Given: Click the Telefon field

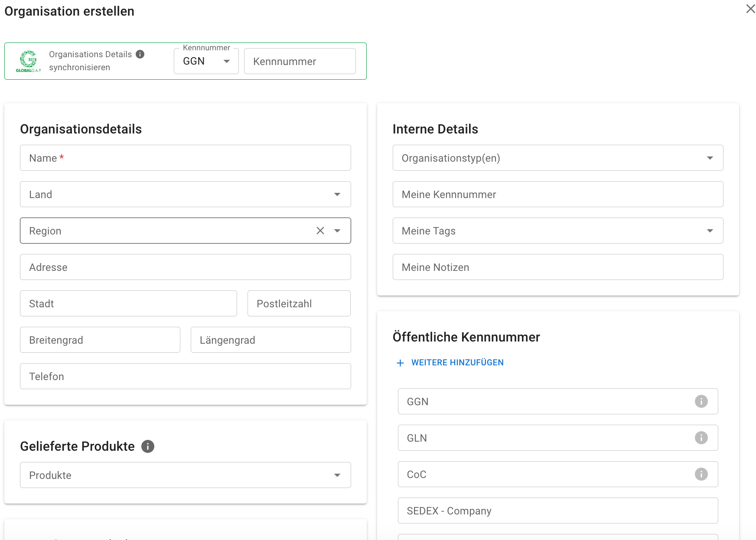Looking at the screenshot, I should [186, 376].
